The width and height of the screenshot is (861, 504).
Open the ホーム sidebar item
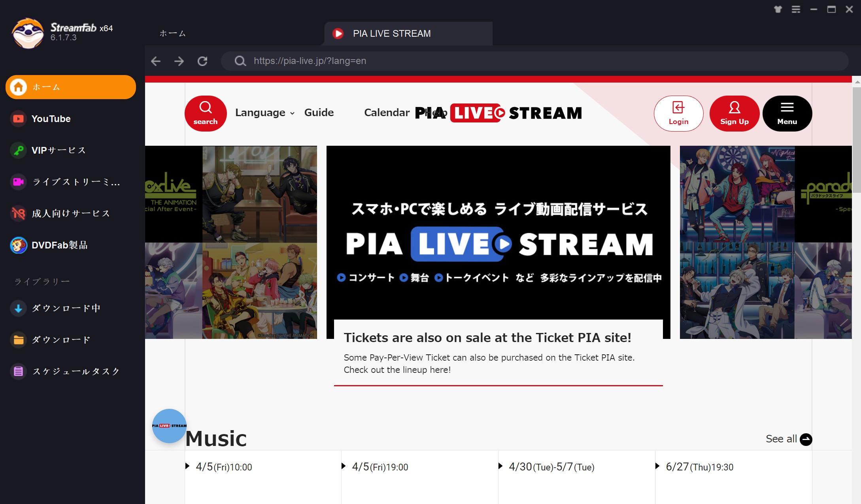pyautogui.click(x=71, y=87)
